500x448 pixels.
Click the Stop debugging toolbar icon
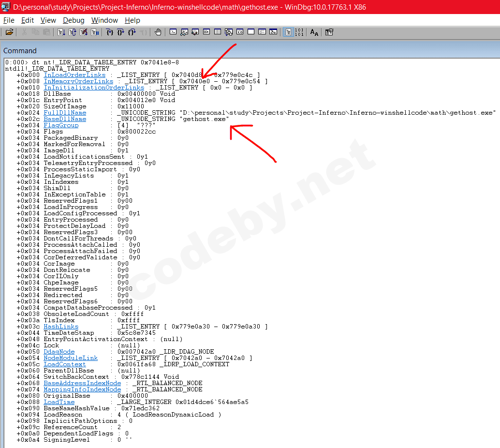pos(84,32)
